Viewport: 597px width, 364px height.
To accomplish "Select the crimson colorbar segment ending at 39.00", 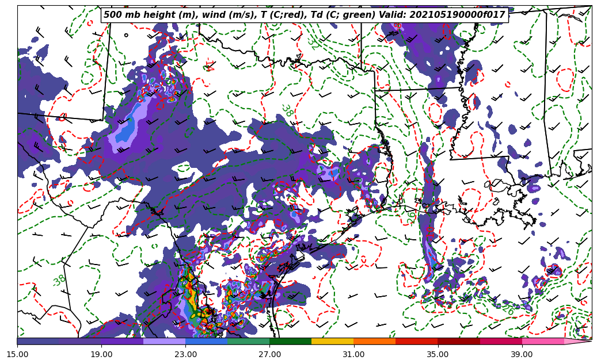I will [x=501, y=341].
